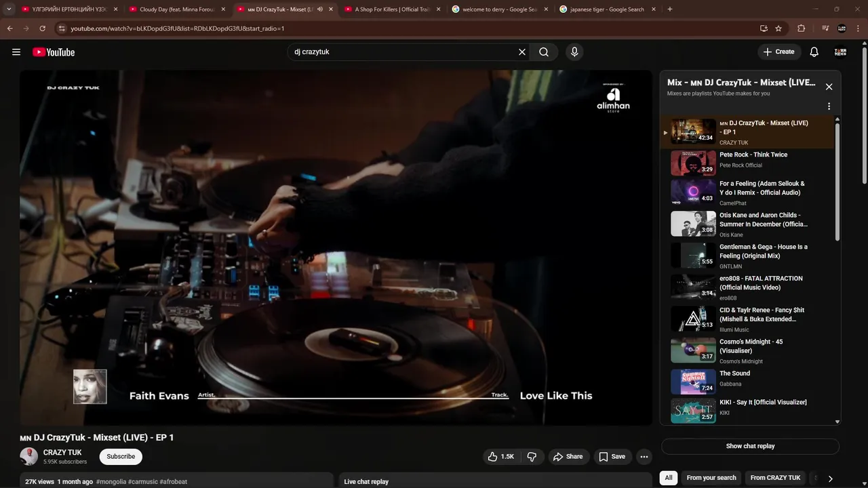Viewport: 868px width, 488px height.
Task: Click the #afrobeat hashtag
Action: click(x=174, y=482)
